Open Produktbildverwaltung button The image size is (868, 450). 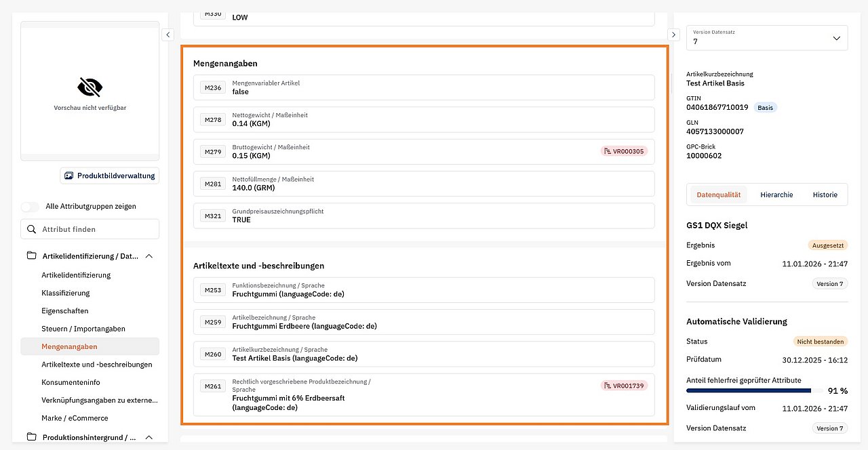(109, 176)
